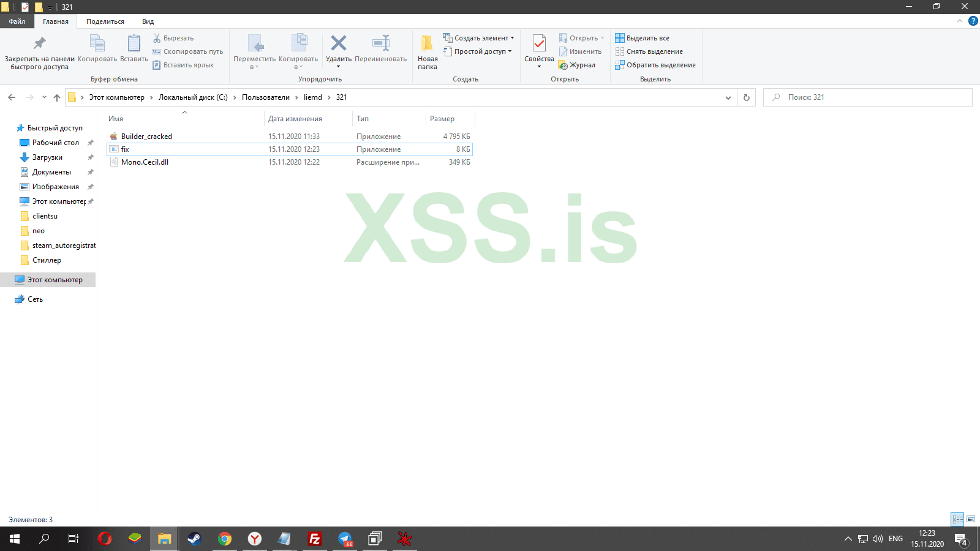Create a new folder with Новая папка
The image size is (980, 551).
point(428,52)
